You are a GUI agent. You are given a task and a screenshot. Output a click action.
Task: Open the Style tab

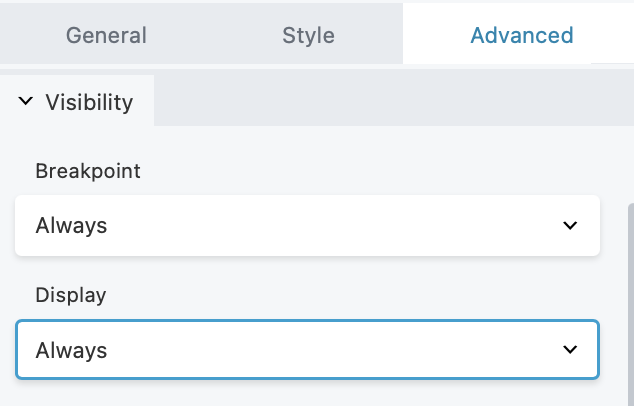pos(308,36)
